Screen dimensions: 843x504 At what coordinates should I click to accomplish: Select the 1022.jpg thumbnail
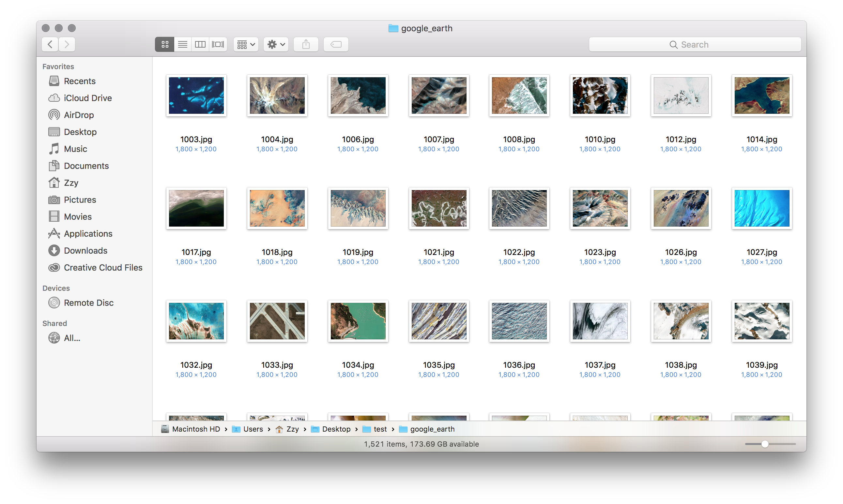tap(519, 208)
